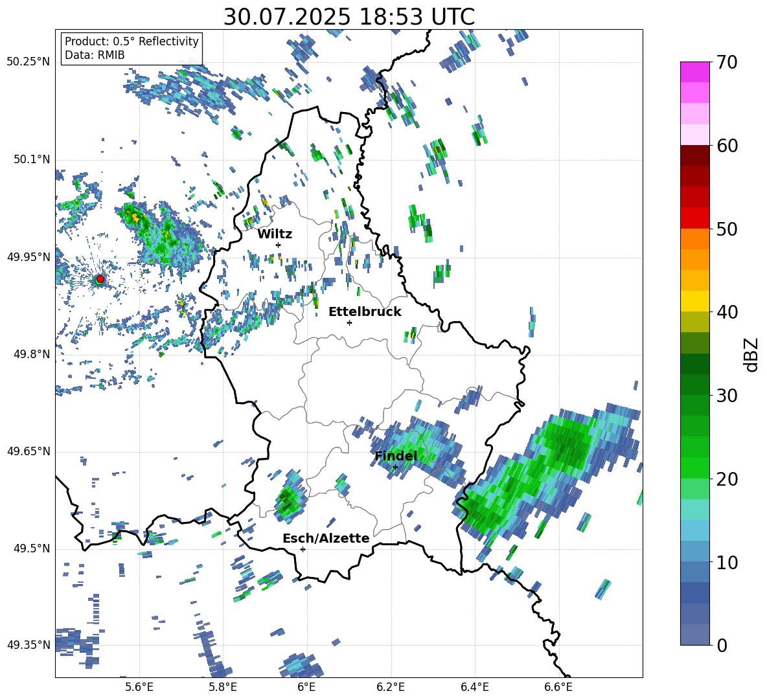The image size is (767, 700).
Task: Click the yellow colorbar segment at 40 dBZ
Action: (x=694, y=301)
